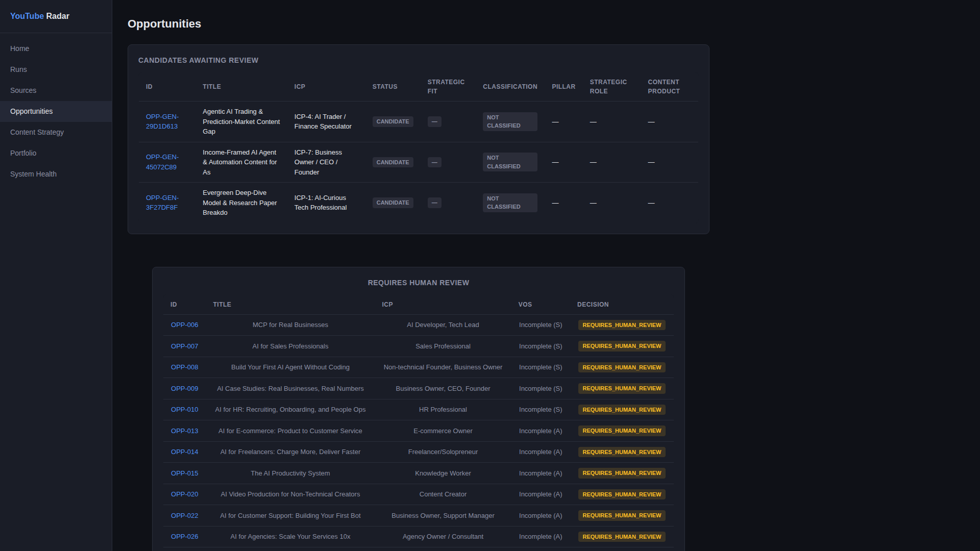This screenshot has width=980, height=551.
Task: Click 'AI for HR: Recruiting, Onboarding' title
Action: click(x=290, y=410)
